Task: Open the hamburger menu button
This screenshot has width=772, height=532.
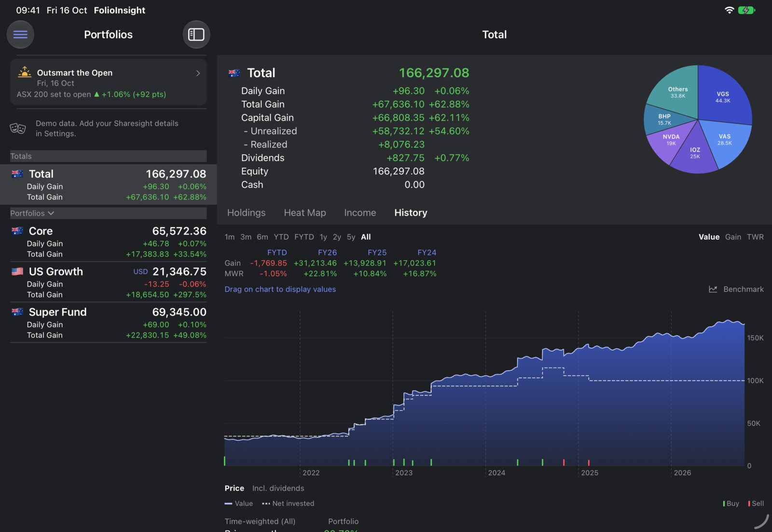Action: pyautogui.click(x=20, y=34)
